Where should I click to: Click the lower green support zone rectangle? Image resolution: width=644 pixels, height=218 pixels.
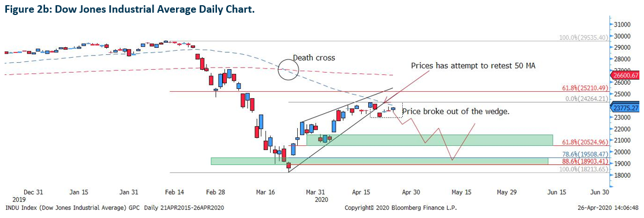(x=379, y=161)
